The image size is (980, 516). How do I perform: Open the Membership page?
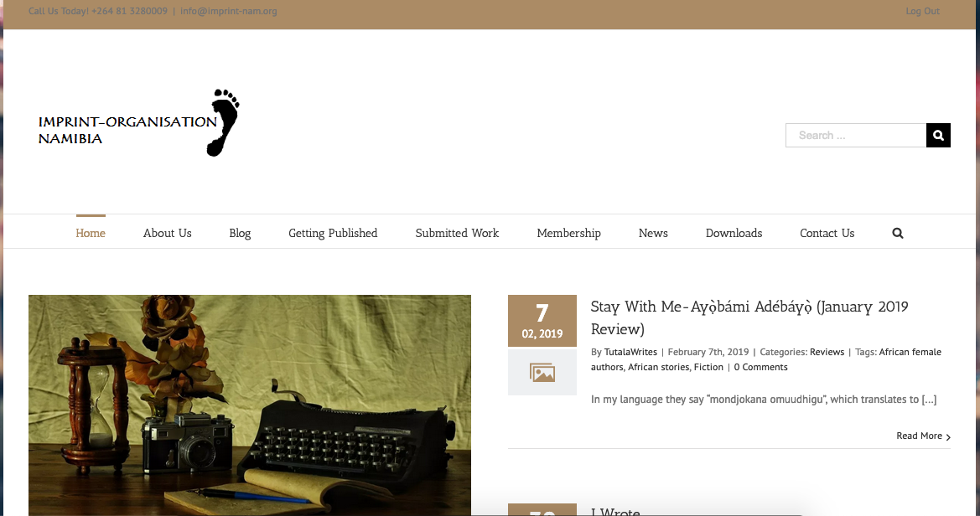click(568, 233)
